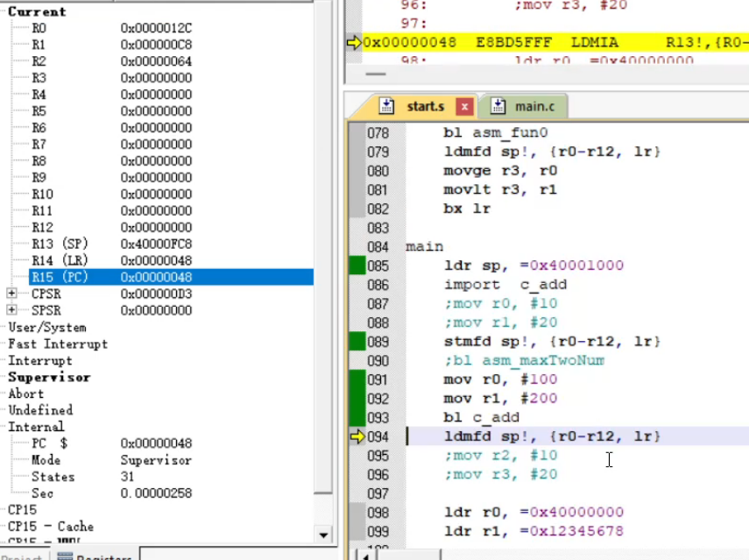Click the registers panel vertical scrollbar

click(323, 267)
